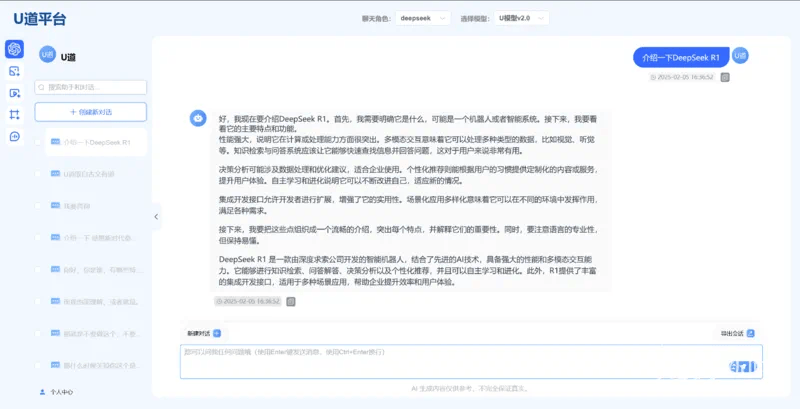This screenshot has width=800, height=409.
Task: Click the 个人中心 person icon
Action: 42,392
